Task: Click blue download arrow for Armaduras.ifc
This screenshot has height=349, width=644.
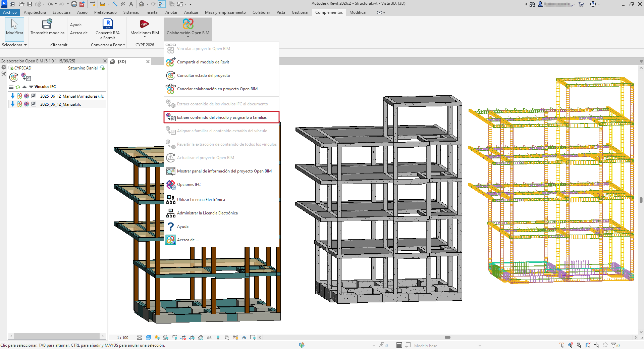Action: 13,96
